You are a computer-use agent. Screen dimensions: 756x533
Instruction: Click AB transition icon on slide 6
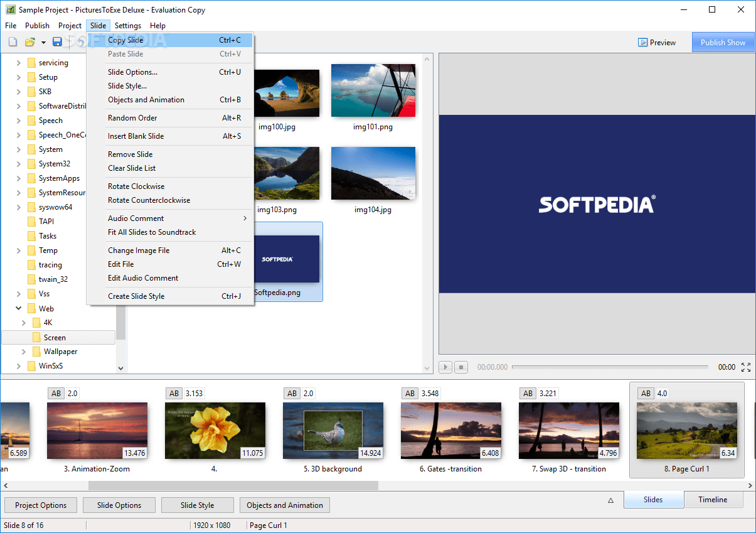pyautogui.click(x=410, y=393)
